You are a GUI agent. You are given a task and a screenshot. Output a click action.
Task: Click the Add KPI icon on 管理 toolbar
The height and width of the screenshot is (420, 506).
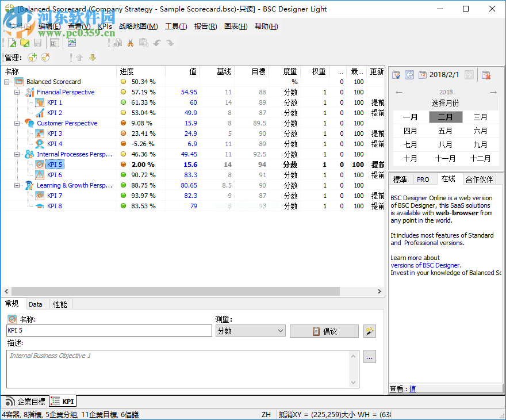(x=33, y=57)
